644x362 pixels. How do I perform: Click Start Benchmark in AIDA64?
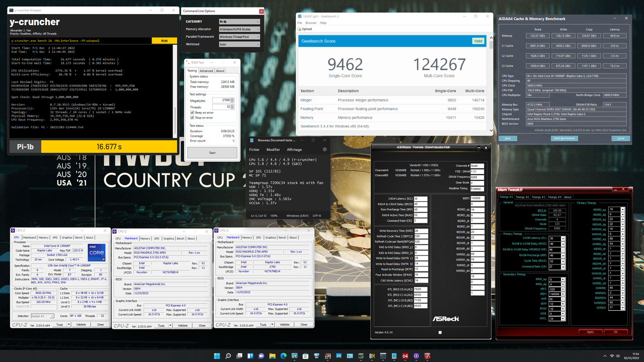point(565,138)
